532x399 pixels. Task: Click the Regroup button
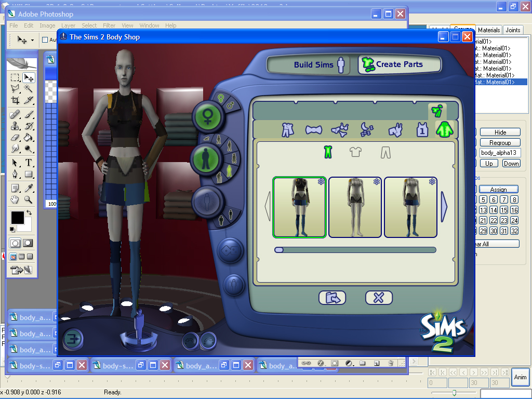[500, 142]
